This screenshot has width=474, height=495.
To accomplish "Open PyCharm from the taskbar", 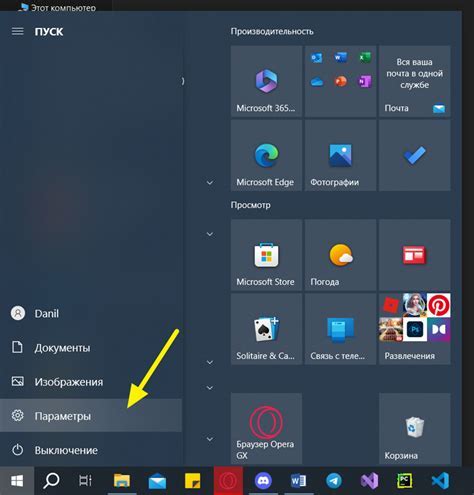I will (404, 481).
